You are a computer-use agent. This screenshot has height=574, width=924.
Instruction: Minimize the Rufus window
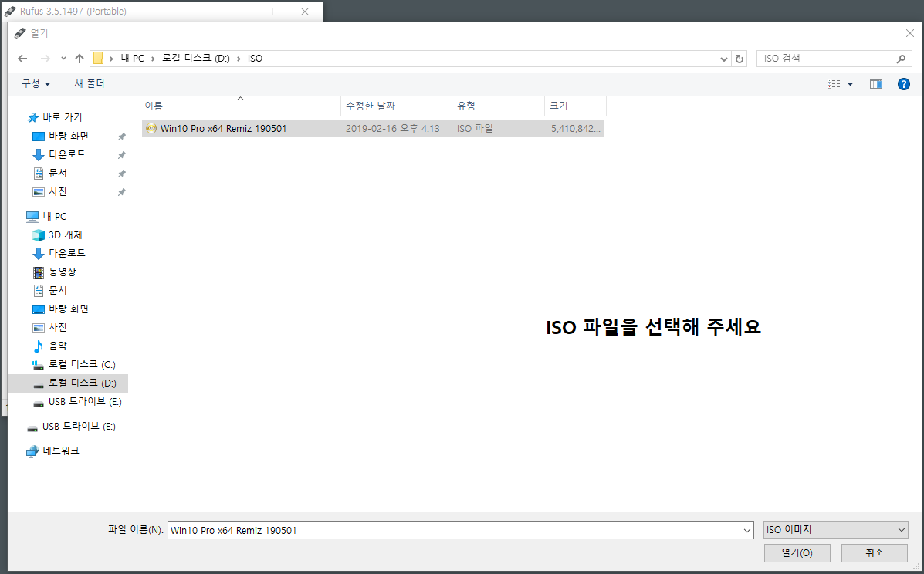tap(235, 11)
